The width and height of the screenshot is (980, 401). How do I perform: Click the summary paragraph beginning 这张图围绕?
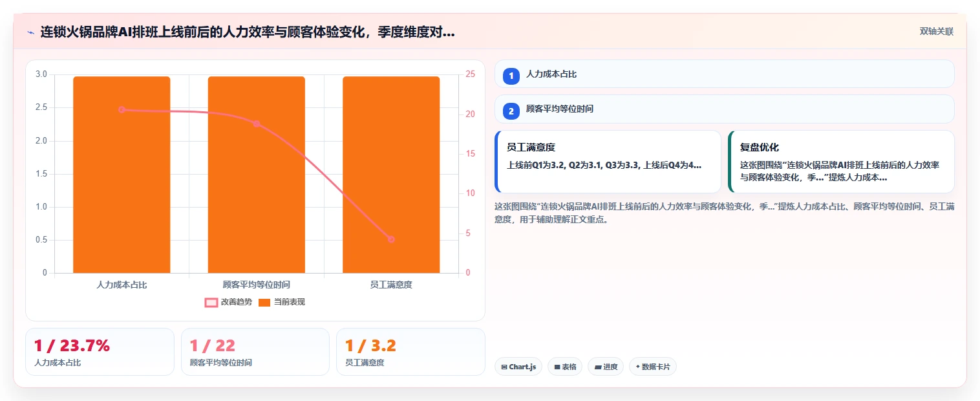tap(724, 213)
